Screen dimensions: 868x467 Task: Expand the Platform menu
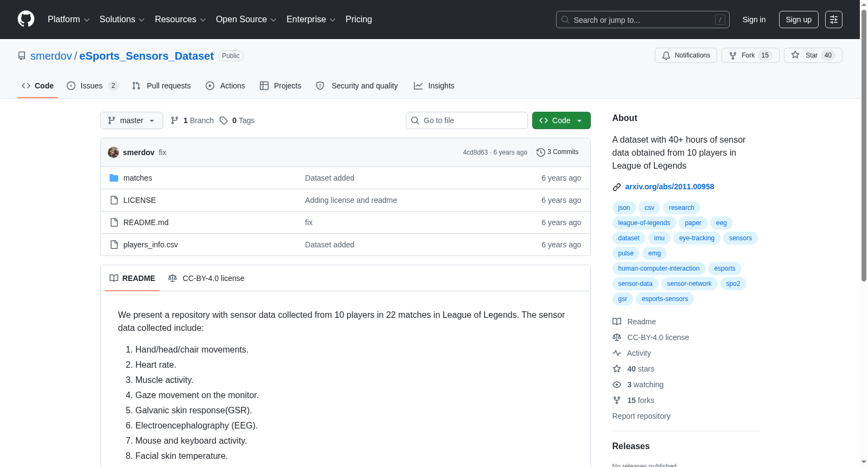(x=69, y=20)
